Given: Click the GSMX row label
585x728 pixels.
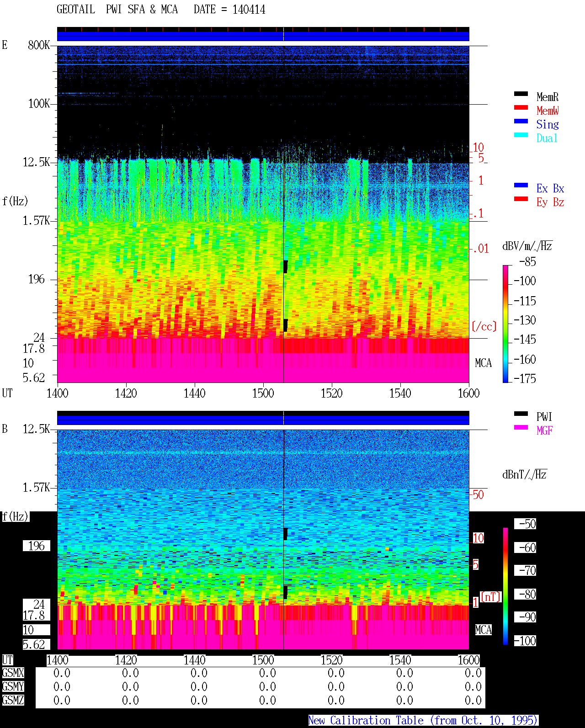Looking at the screenshot, I should 13,673.
